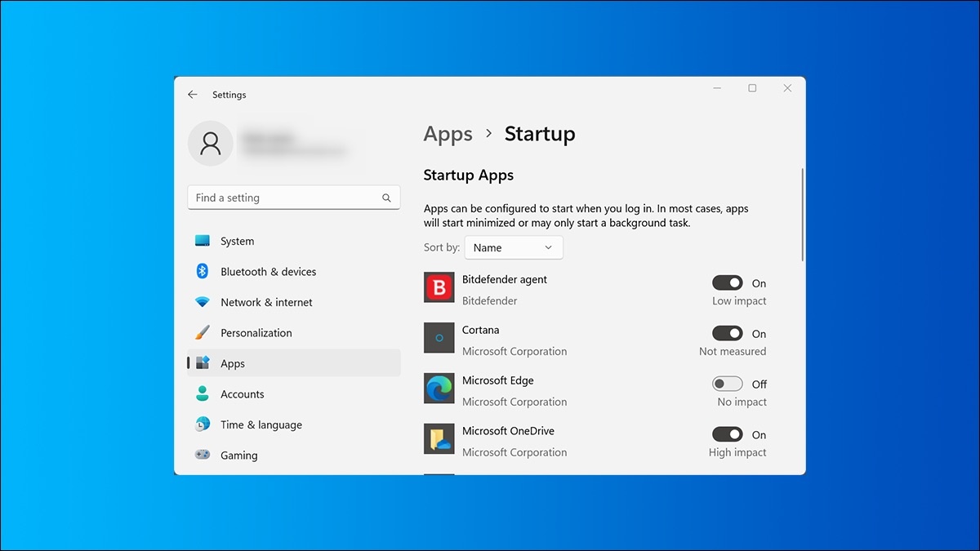Click the Network & internet Wi-Fi icon
980x551 pixels.
(203, 302)
